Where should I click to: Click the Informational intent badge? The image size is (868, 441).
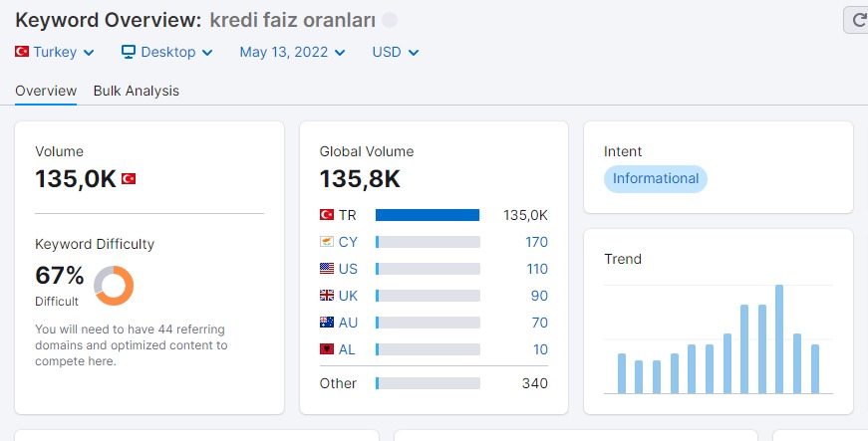[x=656, y=178]
